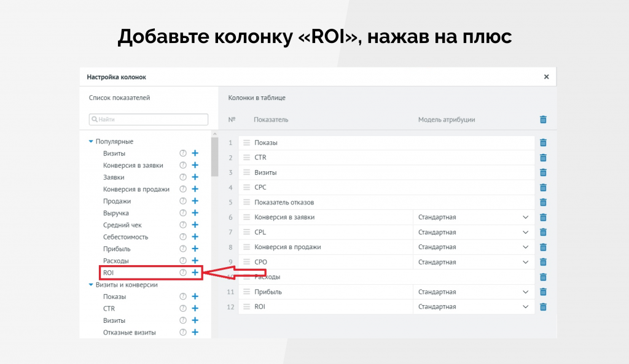Click help icon beside Средний чек

pos(182,225)
